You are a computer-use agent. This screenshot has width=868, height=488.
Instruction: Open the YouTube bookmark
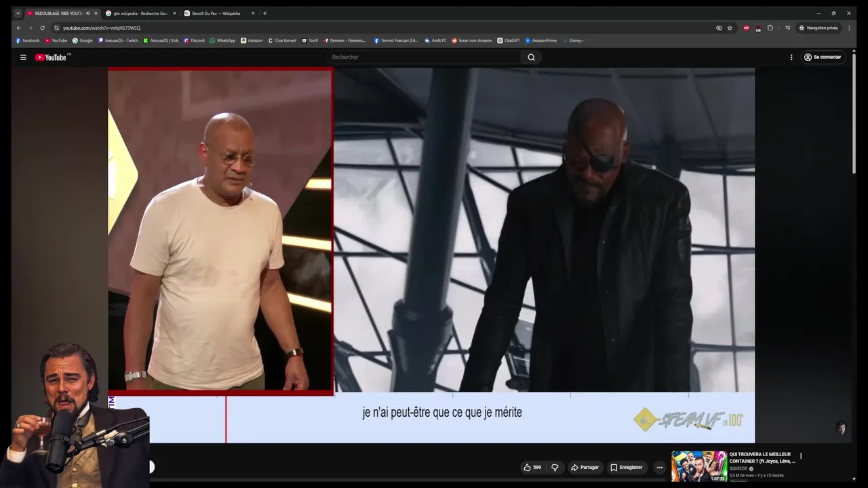click(56, 41)
